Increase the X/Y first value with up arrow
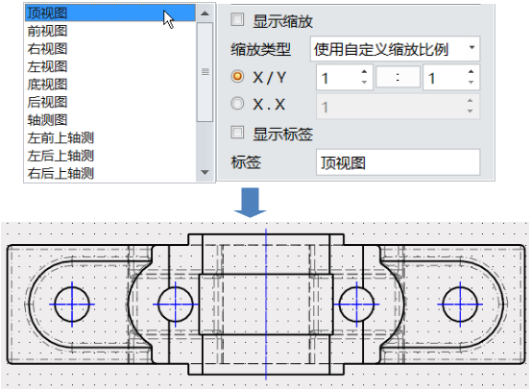 364,72
